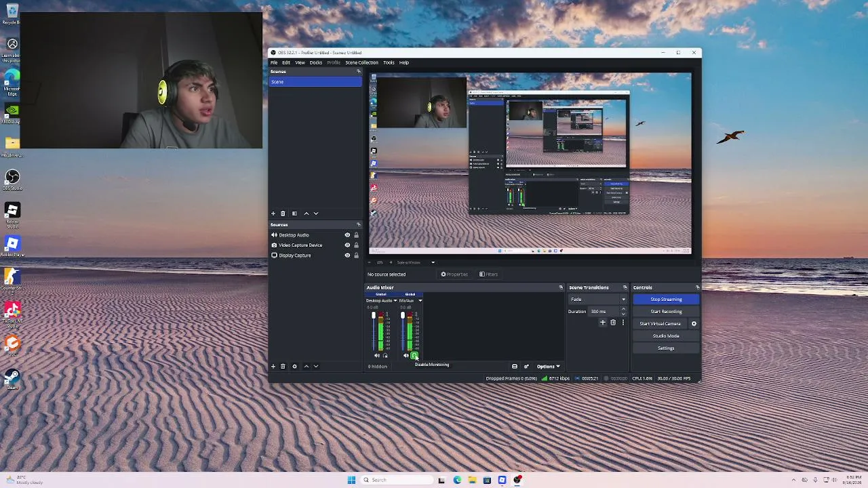The height and width of the screenshot is (488, 868).
Task: Enable Studio Mode
Action: pos(666,336)
